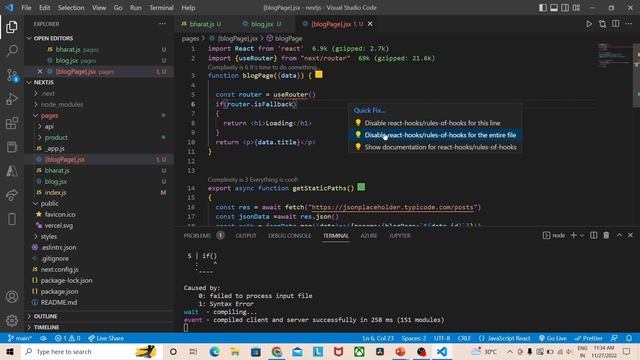Click the Prettier status bar item
Viewport: 640px width, 360px height.
click(588, 338)
